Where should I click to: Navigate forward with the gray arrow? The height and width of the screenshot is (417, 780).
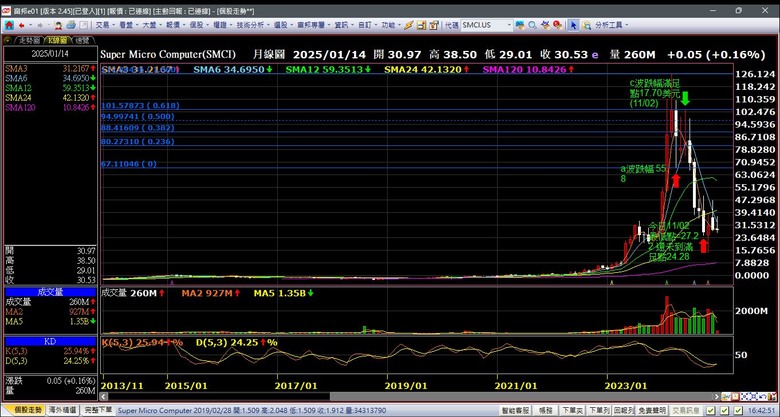tap(40, 25)
